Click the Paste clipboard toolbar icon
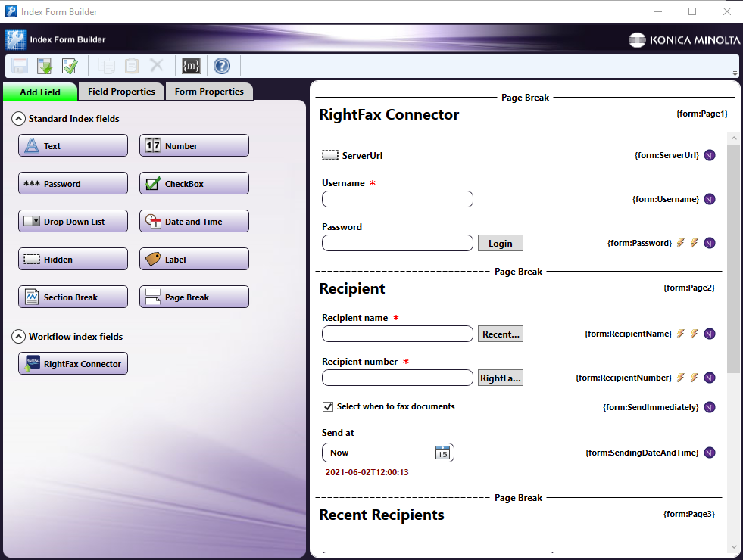Screen dimensions: 743x560 point(131,66)
